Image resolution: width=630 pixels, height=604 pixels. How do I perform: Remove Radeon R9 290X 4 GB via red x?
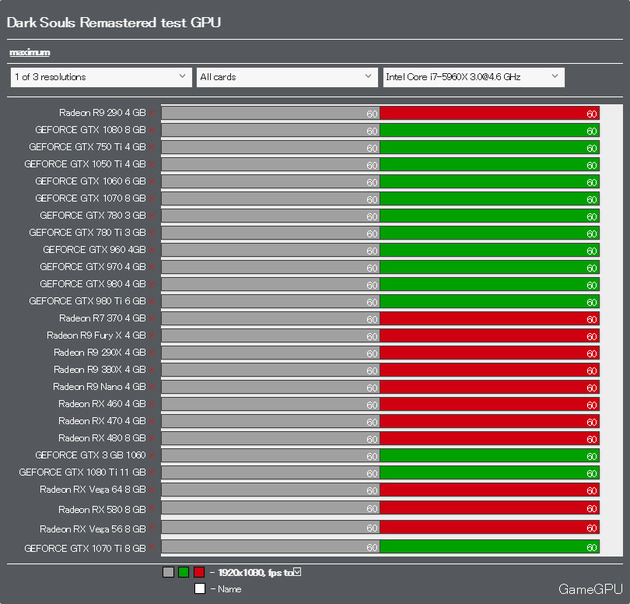[152, 353]
